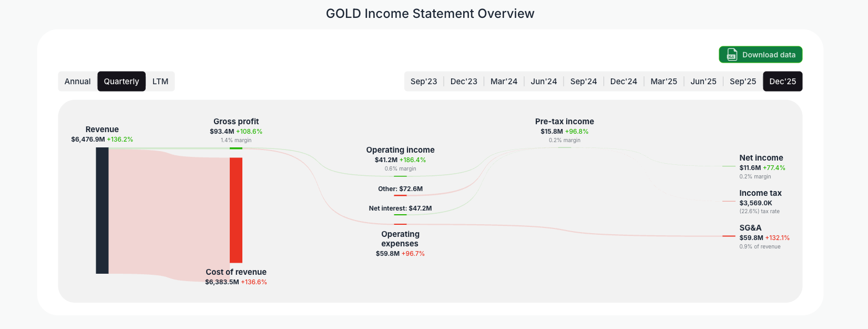The width and height of the screenshot is (868, 329).
Task: Select the Dec'24 period
Action: 624,81
